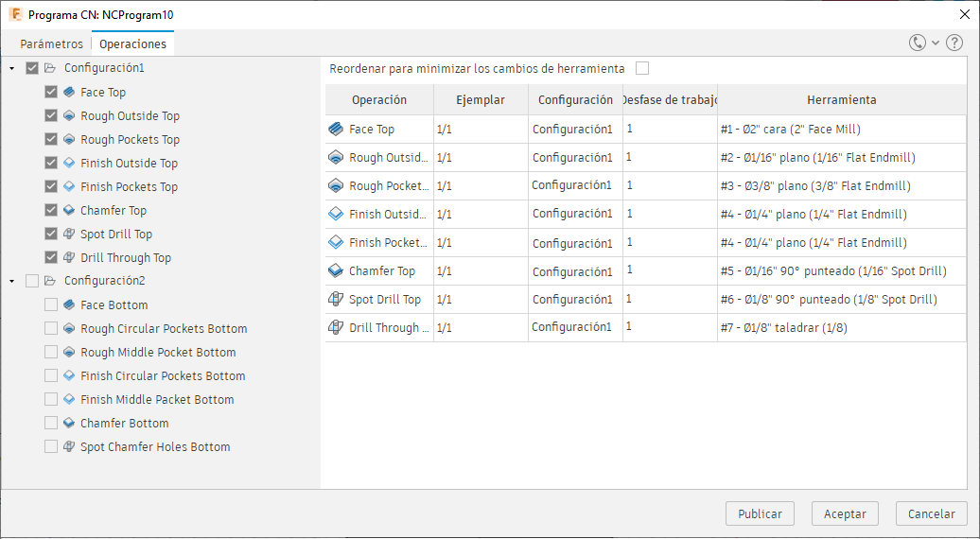
Task: Click the phone support icon
Action: [x=918, y=43]
